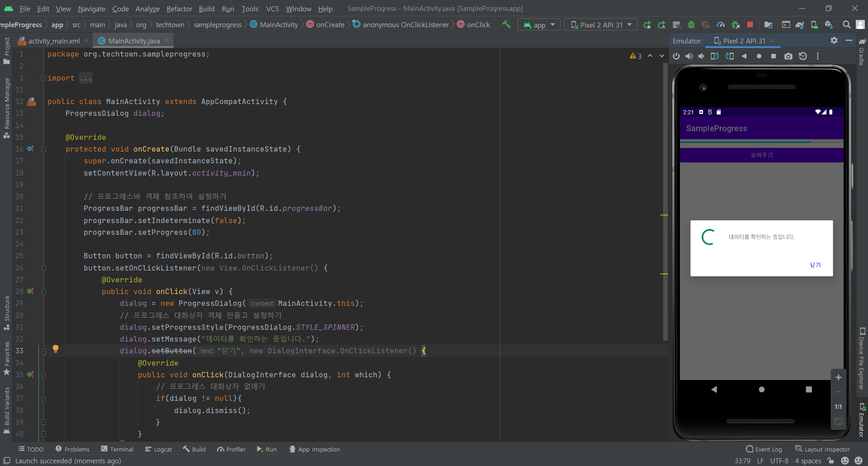This screenshot has height=466, width=868.
Task: Open App Inspection tool window
Action: [314, 449]
